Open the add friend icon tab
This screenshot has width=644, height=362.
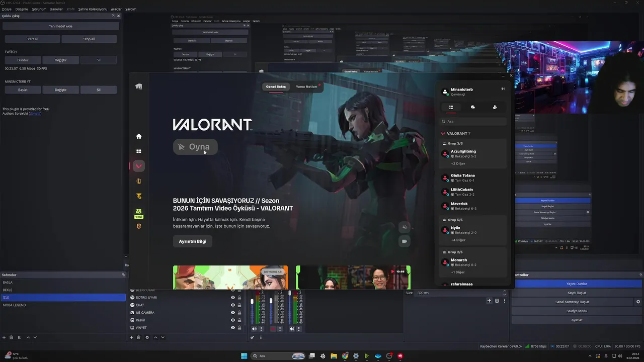(x=495, y=107)
